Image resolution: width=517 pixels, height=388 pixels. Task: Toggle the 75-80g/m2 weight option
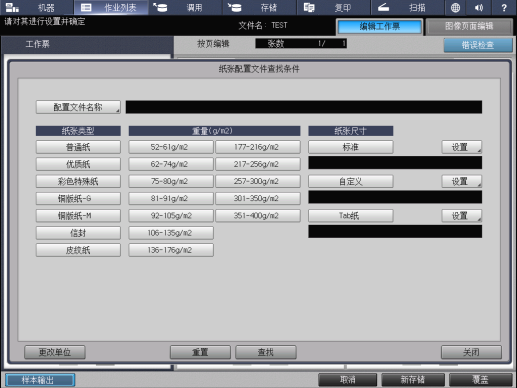[171, 181]
